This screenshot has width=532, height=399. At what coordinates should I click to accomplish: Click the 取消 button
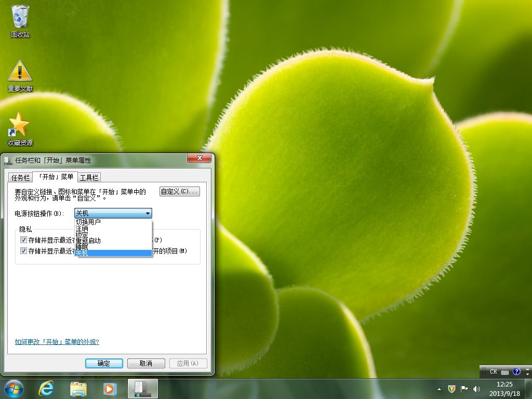[x=146, y=363]
